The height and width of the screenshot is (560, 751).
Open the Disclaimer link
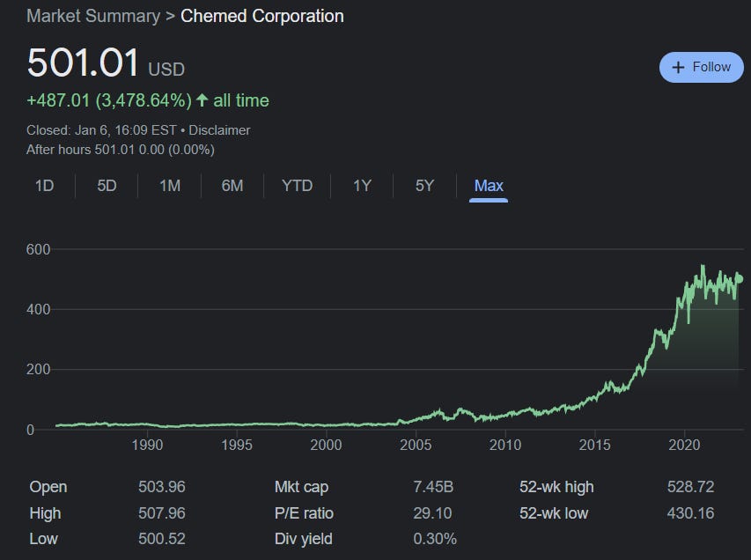pyautogui.click(x=219, y=129)
